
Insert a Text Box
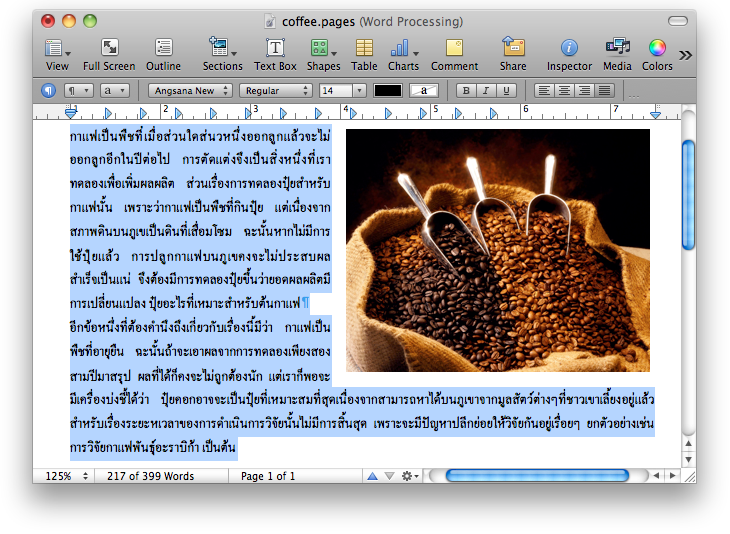point(275,55)
